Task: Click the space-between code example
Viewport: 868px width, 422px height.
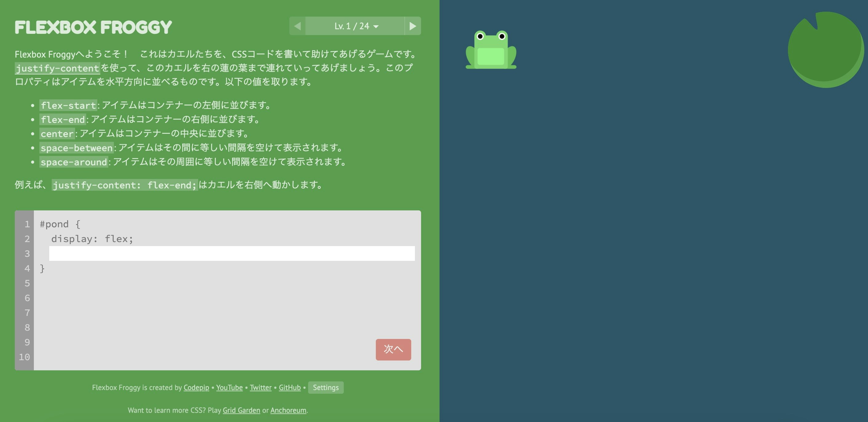Action: click(76, 148)
